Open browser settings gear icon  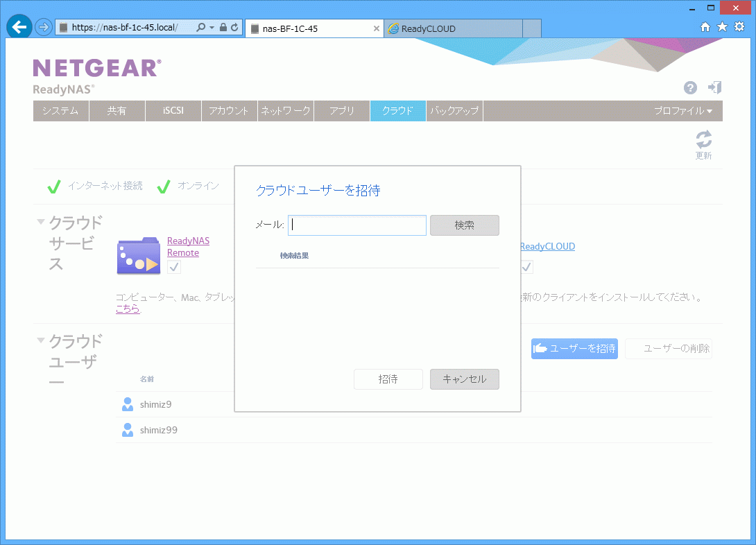(x=739, y=26)
